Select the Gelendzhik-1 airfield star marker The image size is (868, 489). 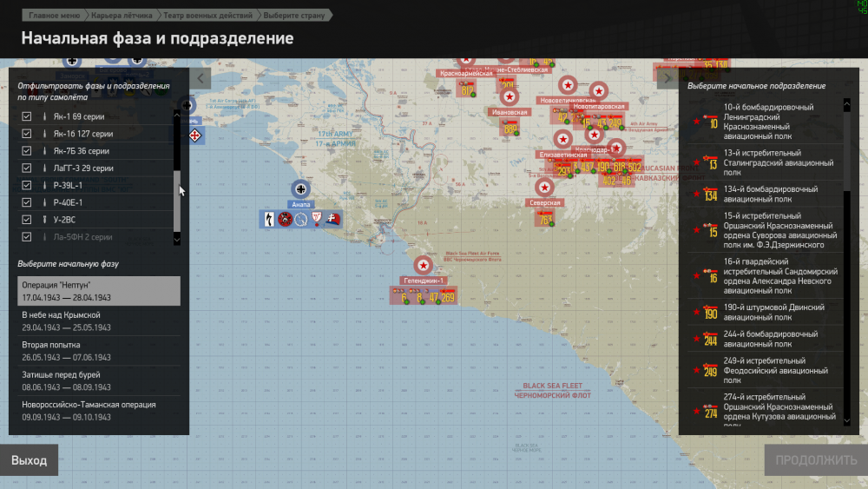[423, 265]
